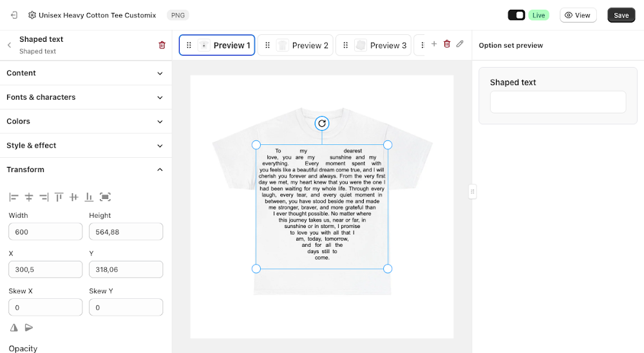644x353 pixels.
Task: Click the Shaped text preview input box
Action: click(x=558, y=102)
